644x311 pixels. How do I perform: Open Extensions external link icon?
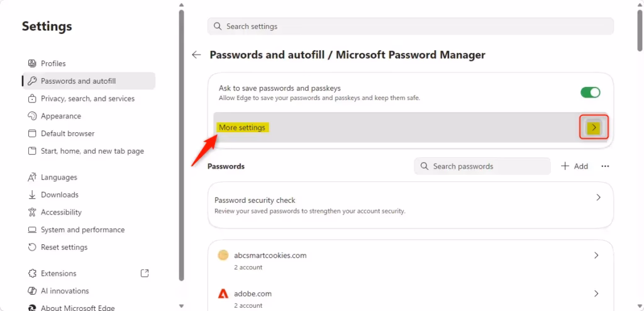click(x=145, y=273)
